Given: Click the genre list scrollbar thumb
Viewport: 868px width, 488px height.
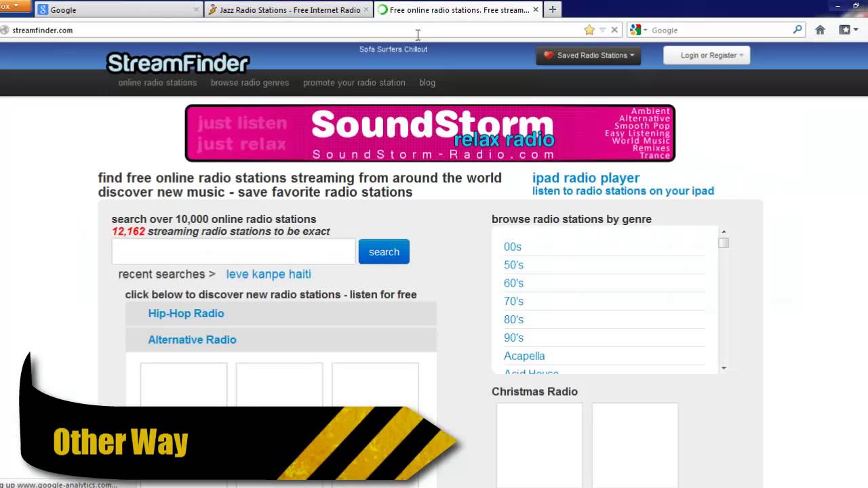Looking at the screenshot, I should (x=724, y=243).
